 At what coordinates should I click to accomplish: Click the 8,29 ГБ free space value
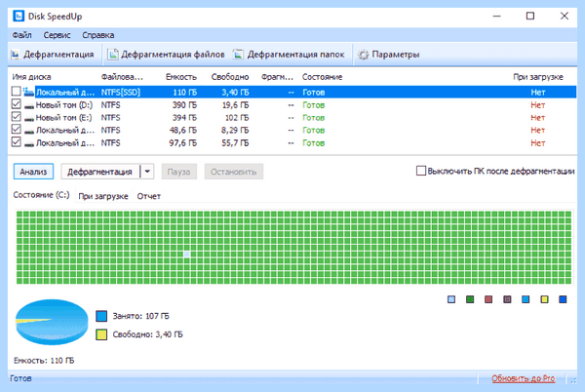coord(235,131)
